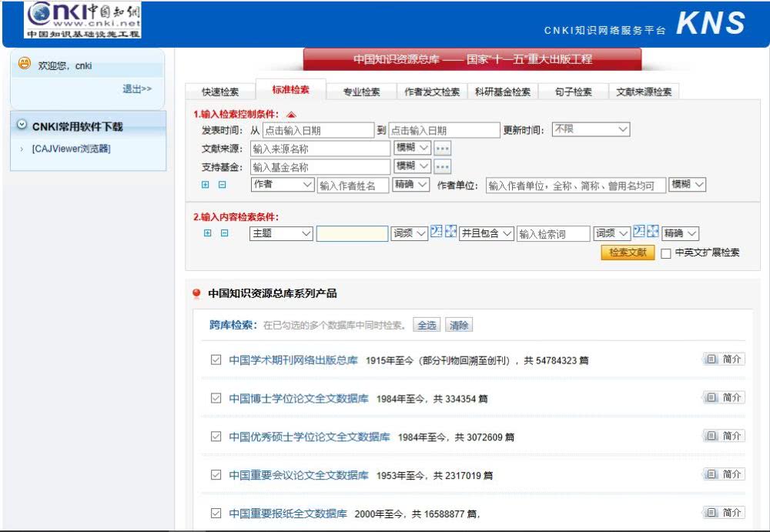
Task: Uncheck 中国重要报纸全文数据库
Action: coord(216,513)
